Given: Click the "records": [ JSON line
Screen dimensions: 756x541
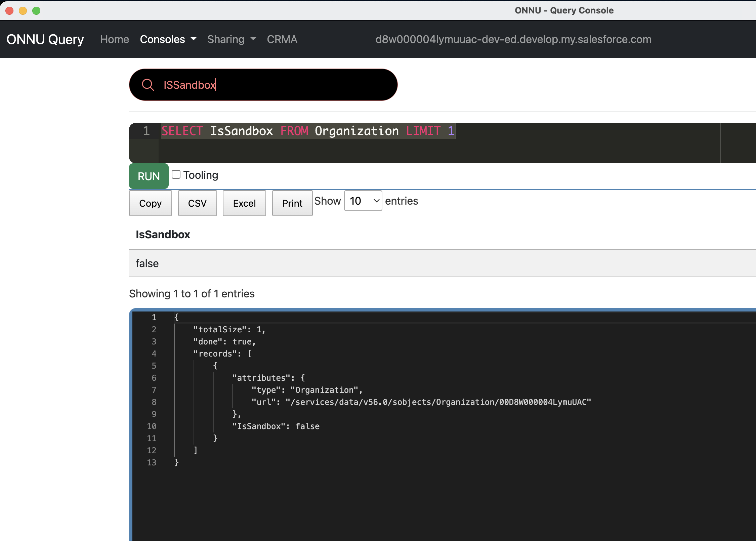Looking at the screenshot, I should click(222, 353).
